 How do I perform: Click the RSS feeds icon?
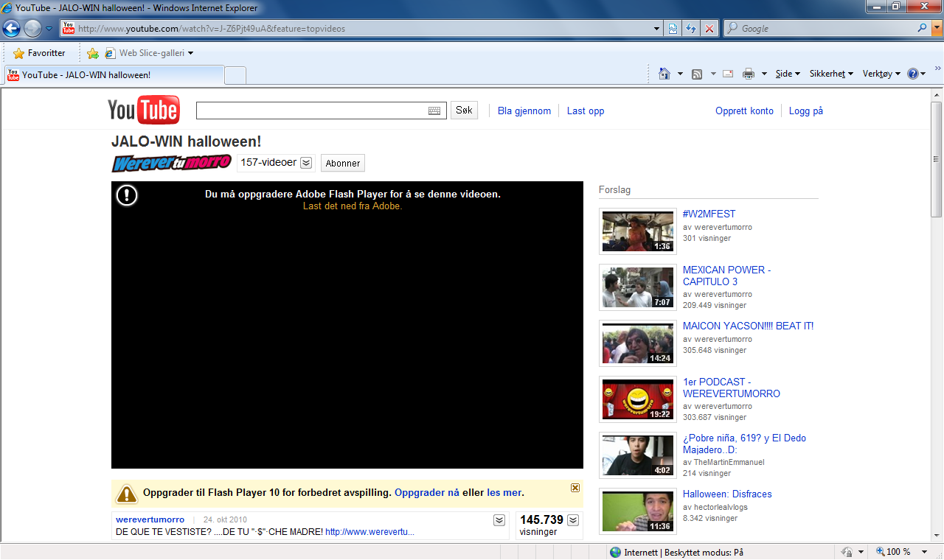point(696,74)
